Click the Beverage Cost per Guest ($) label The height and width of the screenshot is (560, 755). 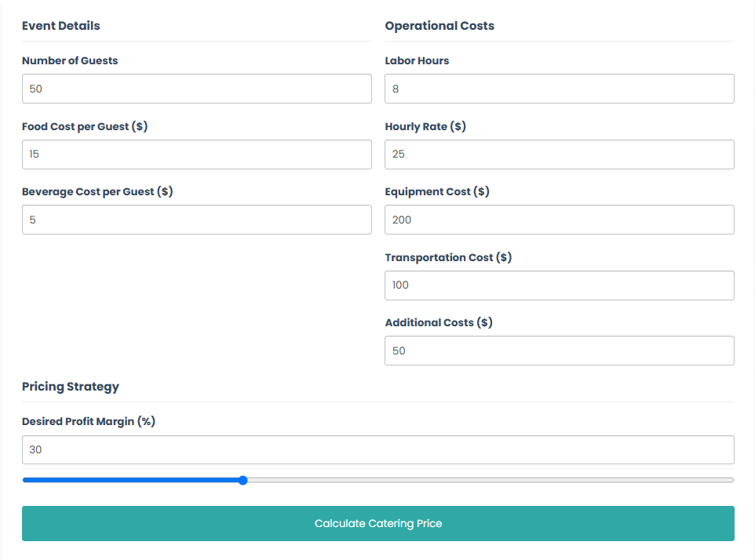(x=97, y=192)
